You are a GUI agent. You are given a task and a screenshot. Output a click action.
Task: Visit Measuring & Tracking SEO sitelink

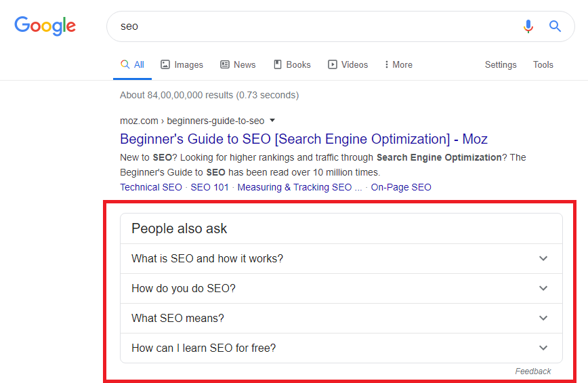[x=299, y=187]
